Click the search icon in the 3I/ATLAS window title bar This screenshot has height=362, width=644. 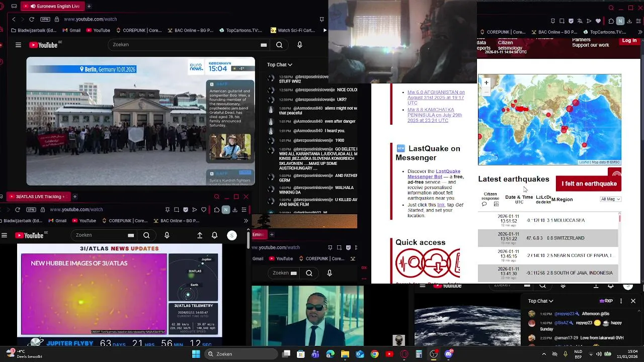pos(216,197)
